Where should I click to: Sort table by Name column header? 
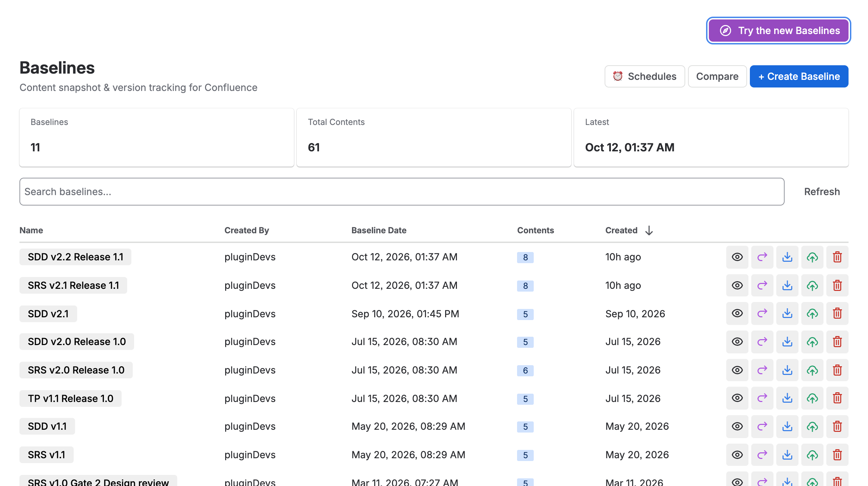31,231
